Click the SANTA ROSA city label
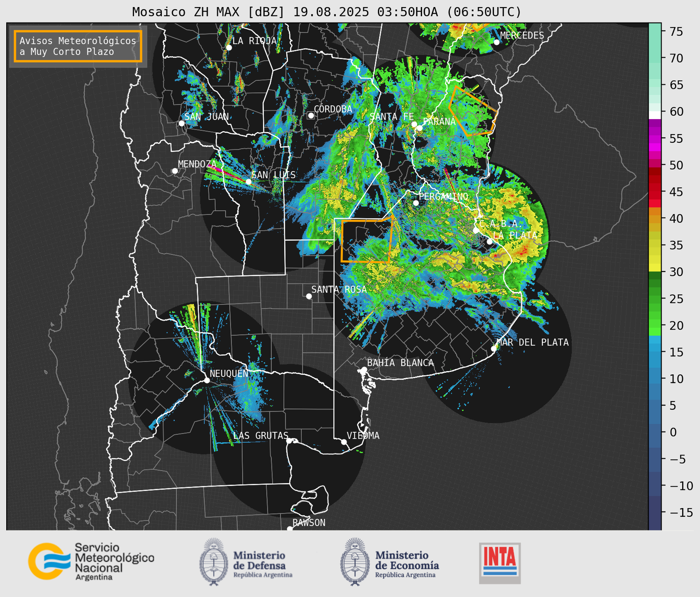The height and width of the screenshot is (597, 700). (x=339, y=289)
